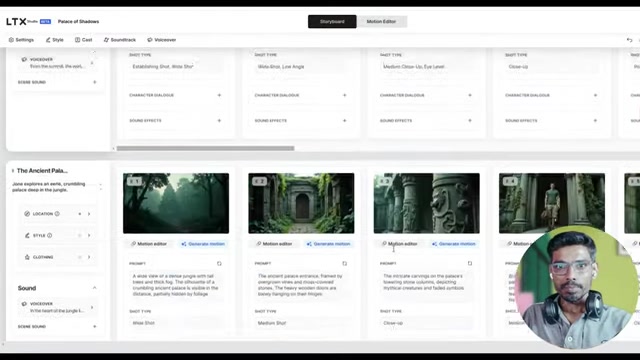
Task: Collapse the Sound section
Action: click(x=94, y=288)
